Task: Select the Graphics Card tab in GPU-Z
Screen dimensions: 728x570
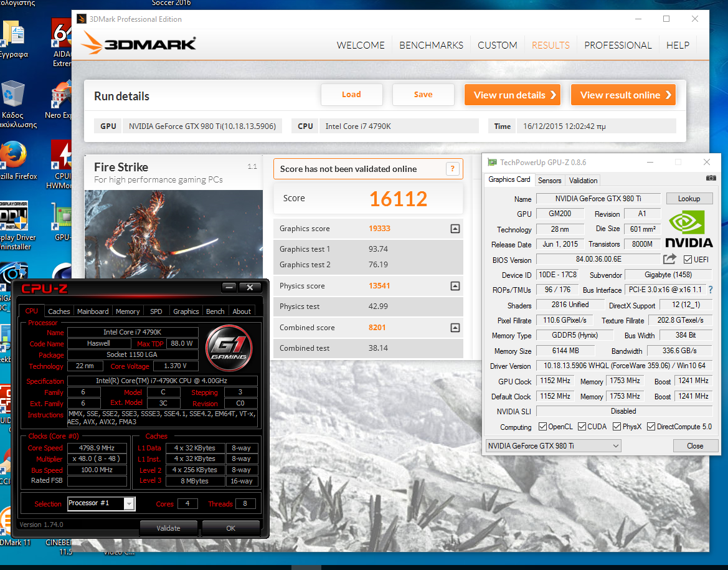Action: tap(509, 179)
